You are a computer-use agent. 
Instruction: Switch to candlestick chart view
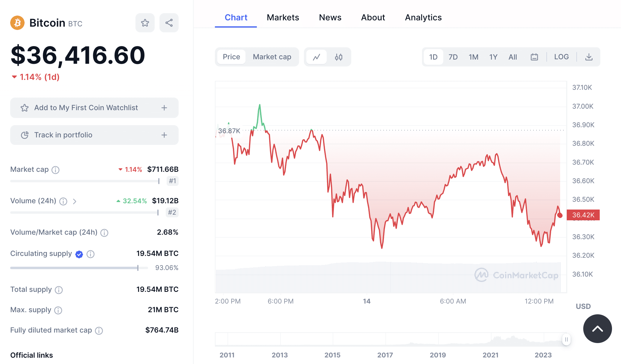click(x=339, y=57)
